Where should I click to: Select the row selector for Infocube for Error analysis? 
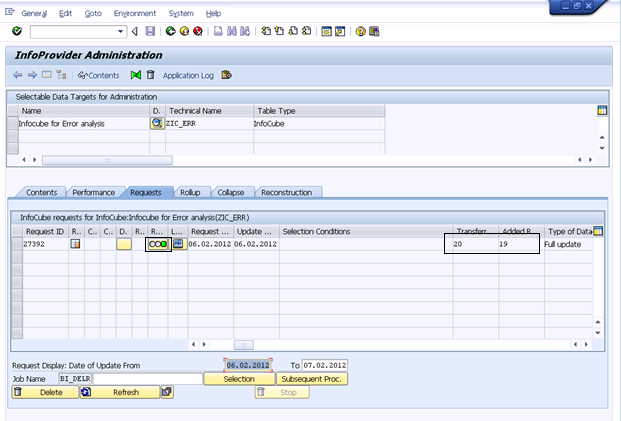tap(13, 124)
